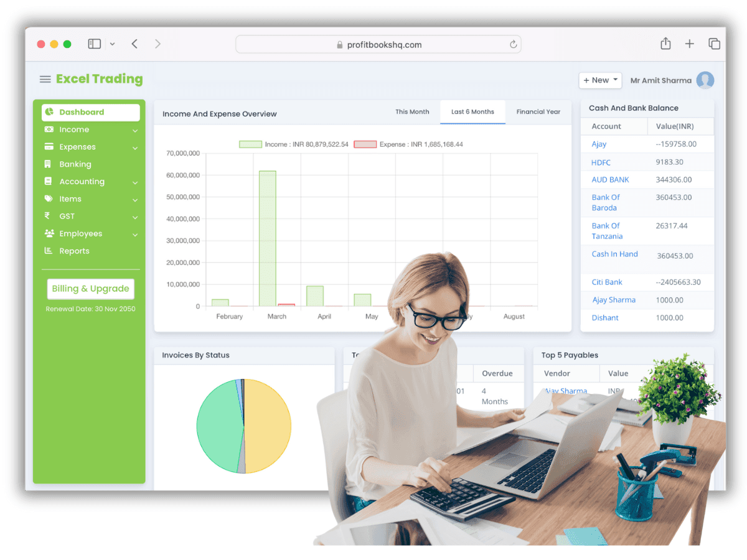The width and height of the screenshot is (747, 560).
Task: Click the Expenses card icon in the sidebar
Action: coord(49,146)
